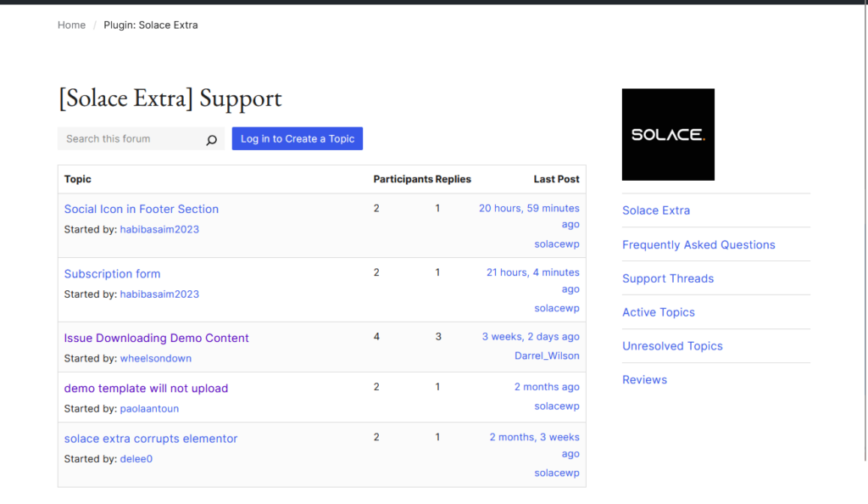Visit delee0 user profile

[136, 458]
